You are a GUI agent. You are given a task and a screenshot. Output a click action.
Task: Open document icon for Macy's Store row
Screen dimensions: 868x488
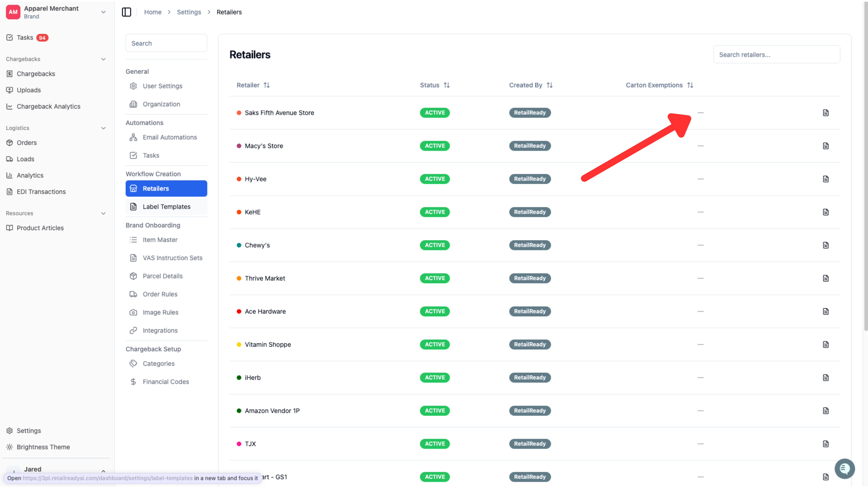[826, 146]
